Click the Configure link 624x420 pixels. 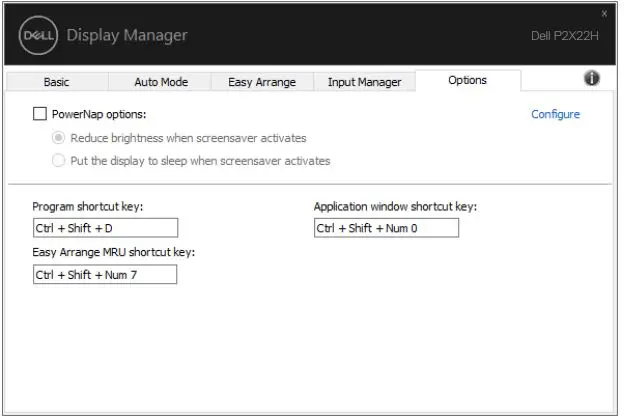tap(555, 114)
